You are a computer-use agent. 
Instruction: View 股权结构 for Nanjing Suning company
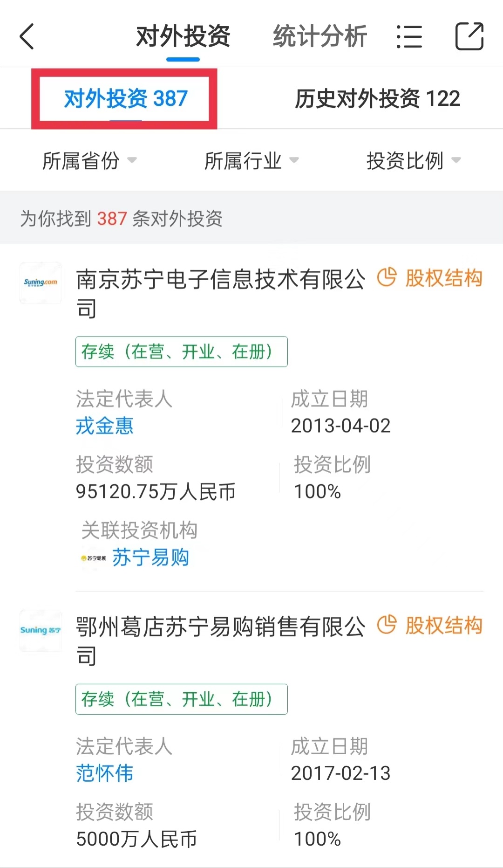tap(443, 278)
